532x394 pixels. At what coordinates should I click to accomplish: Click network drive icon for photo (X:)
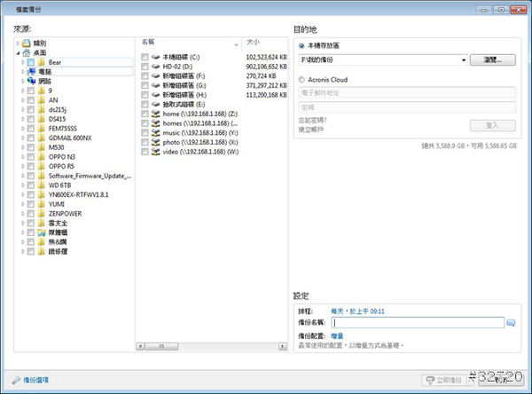[155, 142]
